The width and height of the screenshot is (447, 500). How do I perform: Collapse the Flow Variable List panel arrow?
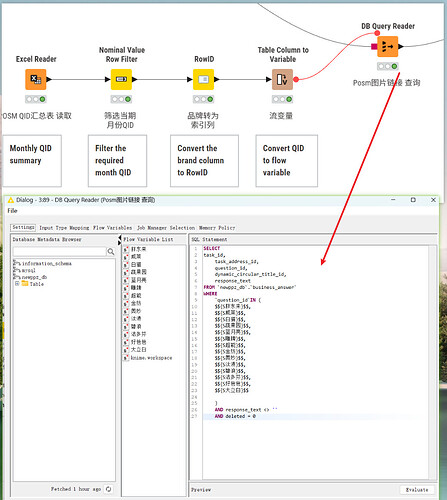(x=120, y=237)
